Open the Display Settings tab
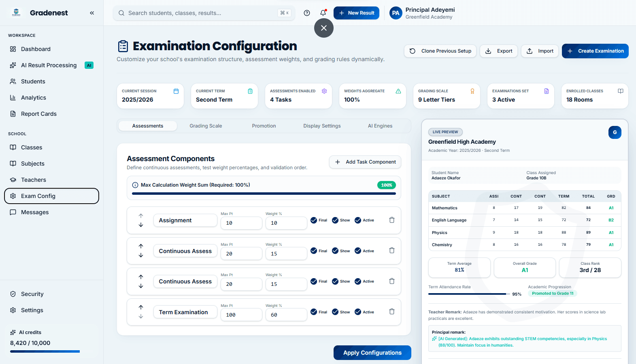Viewport: 636px width, 364px height. (322, 126)
